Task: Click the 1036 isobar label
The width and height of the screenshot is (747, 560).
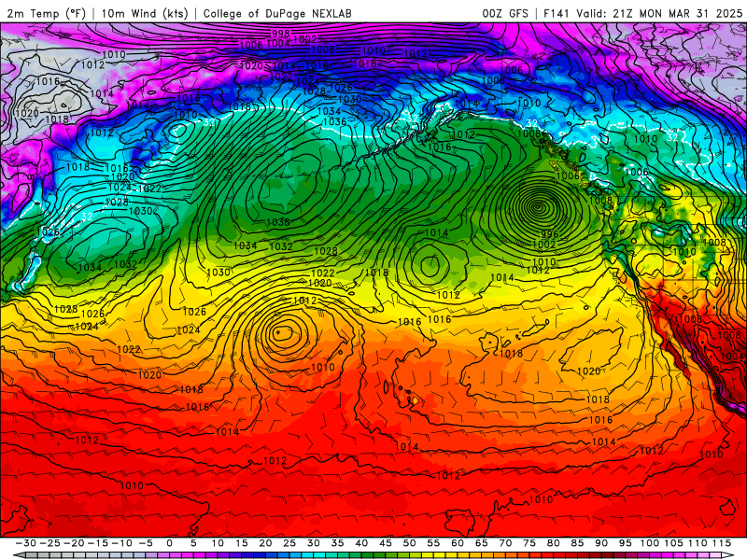Action: tap(334, 121)
